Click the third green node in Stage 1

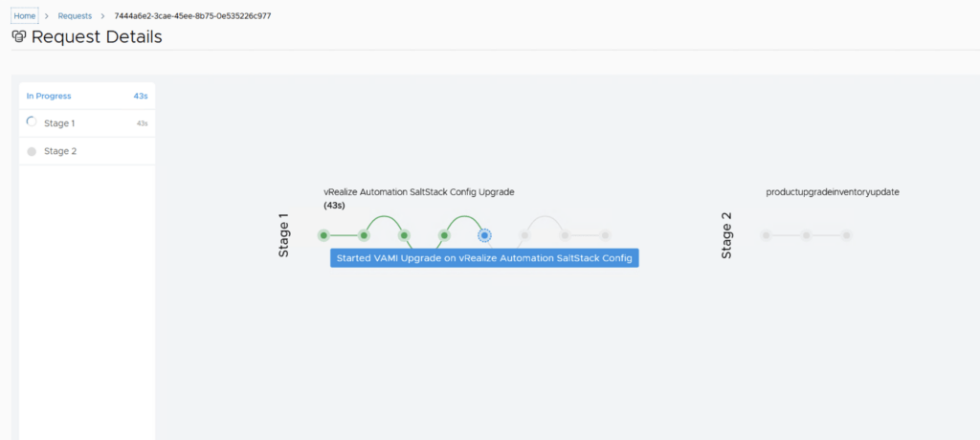click(x=404, y=235)
